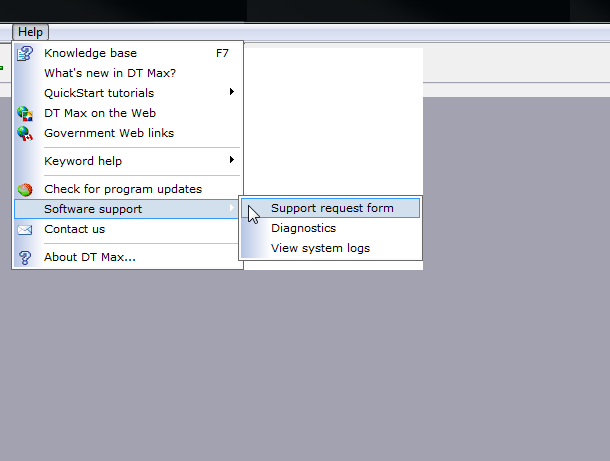Open Support request form
This screenshot has height=461, width=610.
331,208
